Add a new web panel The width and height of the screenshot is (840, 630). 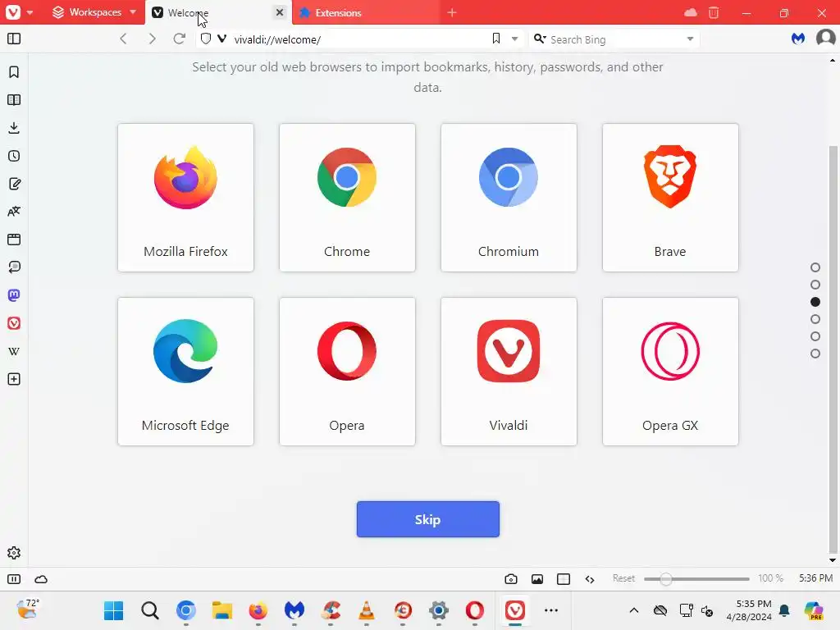[14, 379]
